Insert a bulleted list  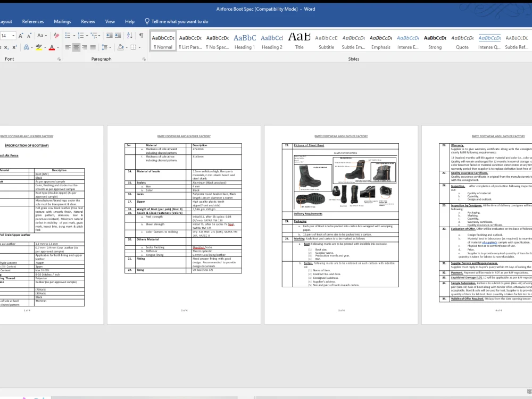[x=68, y=36]
